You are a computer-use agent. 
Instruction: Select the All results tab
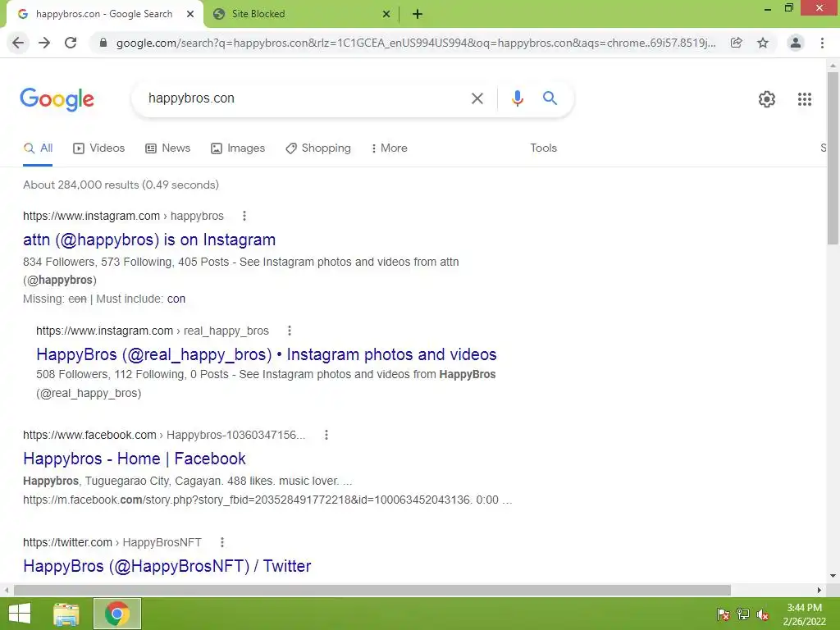(38, 148)
